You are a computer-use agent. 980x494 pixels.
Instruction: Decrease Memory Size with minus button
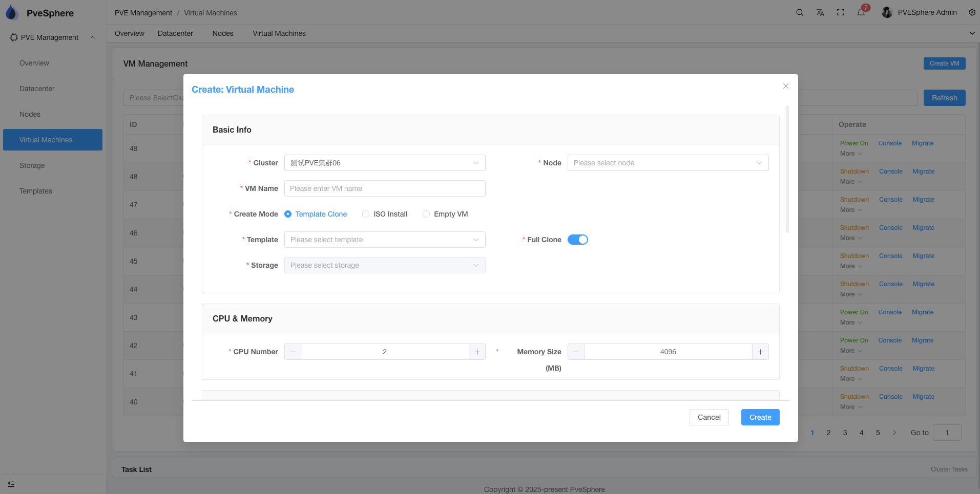pos(576,352)
